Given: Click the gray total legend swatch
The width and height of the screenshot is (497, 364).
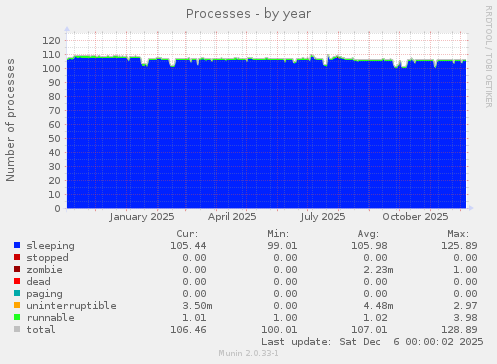Looking at the screenshot, I should click(17, 329).
